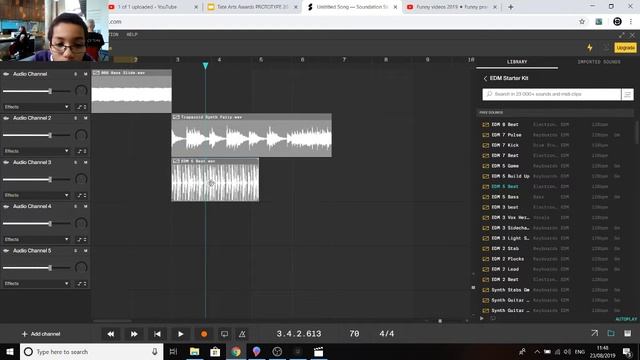Click the Upgrade button
Screen dimensions: 640x360
click(625, 48)
